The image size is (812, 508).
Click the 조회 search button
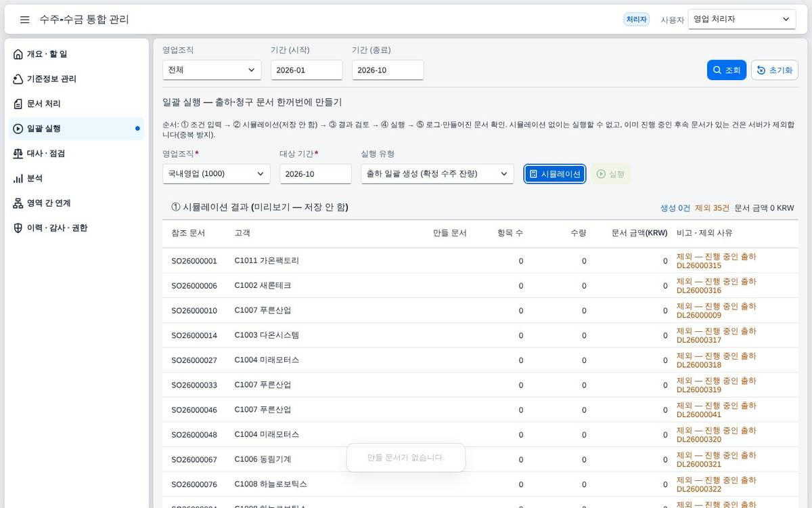(x=727, y=70)
